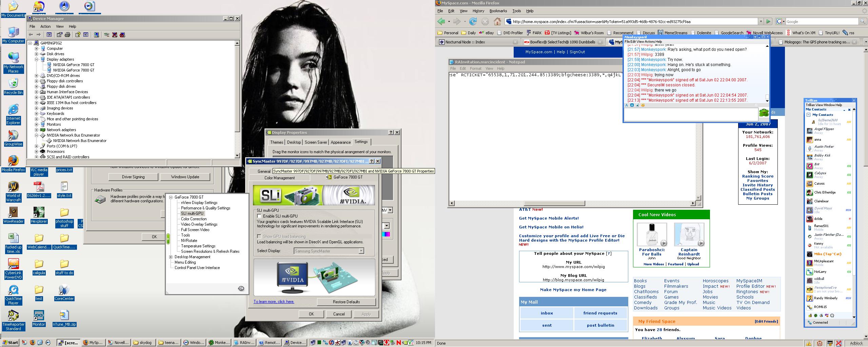Expand Computer node in Device Manager
Screen dimensions: 868x347
click(36, 48)
